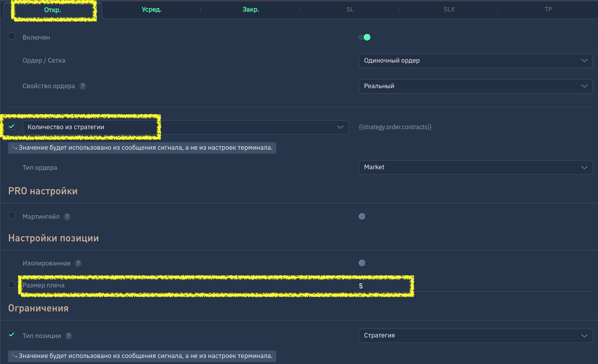Open the SLX tab
This screenshot has width=598, height=364.
point(449,10)
